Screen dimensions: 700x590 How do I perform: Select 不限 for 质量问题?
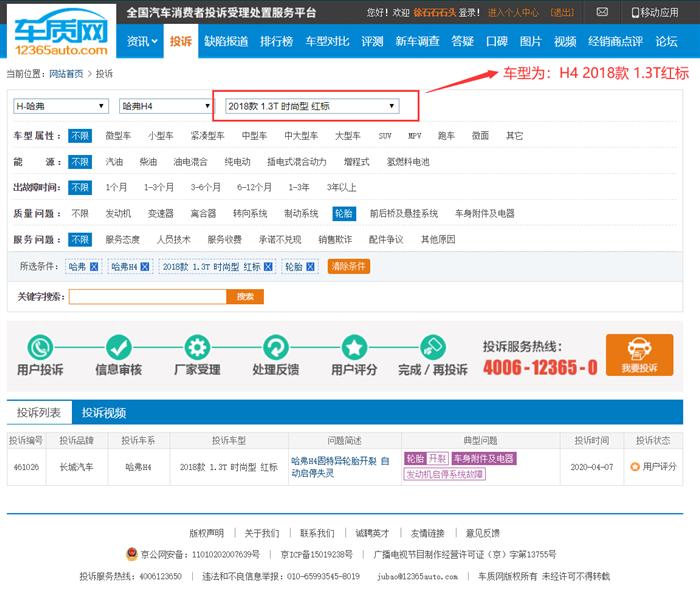pos(80,213)
